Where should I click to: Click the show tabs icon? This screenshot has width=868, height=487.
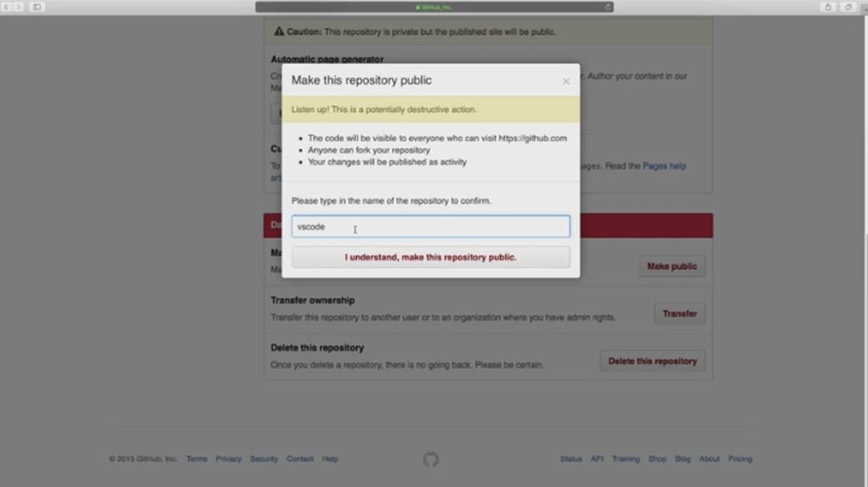(x=848, y=7)
